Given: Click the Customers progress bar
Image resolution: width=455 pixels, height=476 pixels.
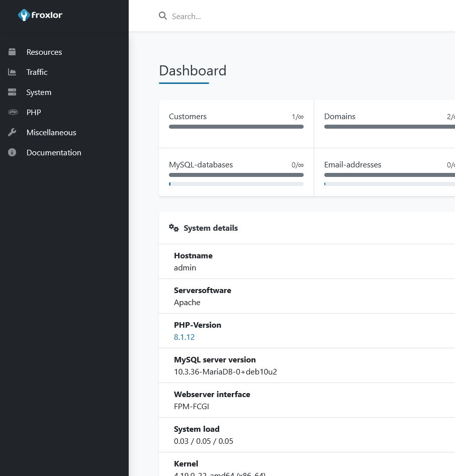Looking at the screenshot, I should pos(236,127).
